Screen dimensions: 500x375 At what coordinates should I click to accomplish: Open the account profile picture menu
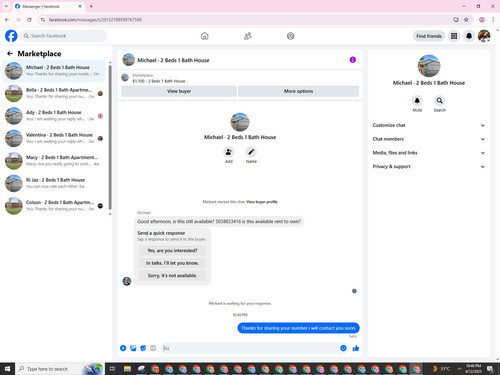pos(484,36)
